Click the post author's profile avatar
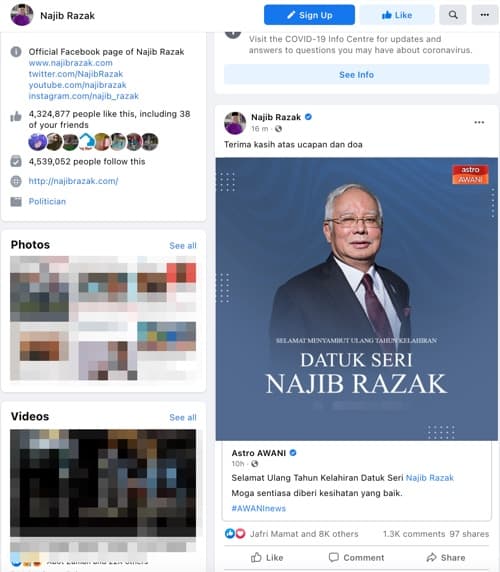Screen dimensions: 500x572 [235, 123]
